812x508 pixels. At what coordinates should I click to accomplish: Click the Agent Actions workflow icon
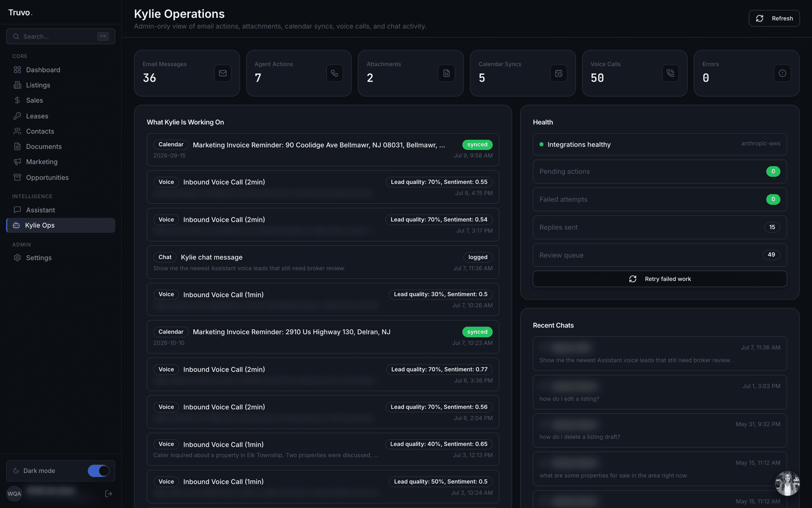click(x=335, y=73)
